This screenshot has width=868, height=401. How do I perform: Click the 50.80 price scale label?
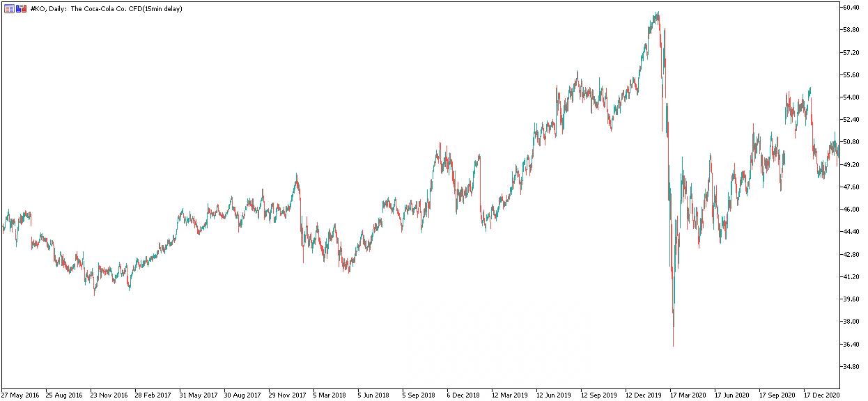click(852, 142)
